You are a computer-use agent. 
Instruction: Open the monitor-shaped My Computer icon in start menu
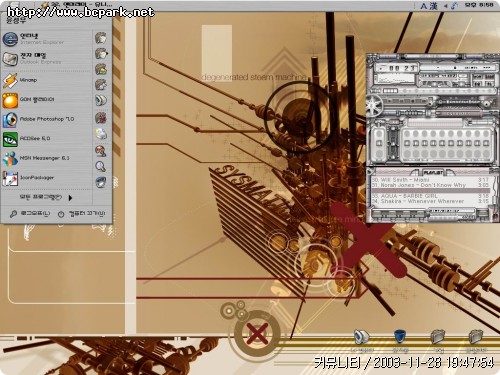tap(101, 100)
